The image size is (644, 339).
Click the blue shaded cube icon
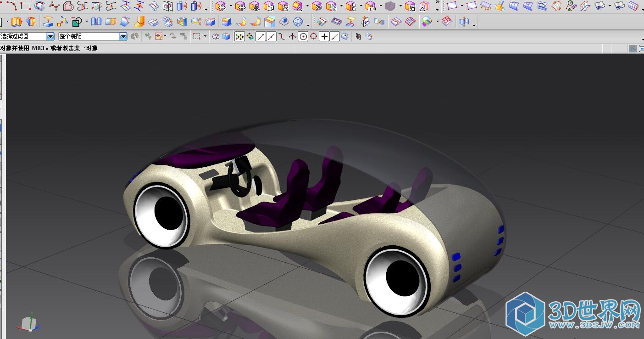(226, 36)
